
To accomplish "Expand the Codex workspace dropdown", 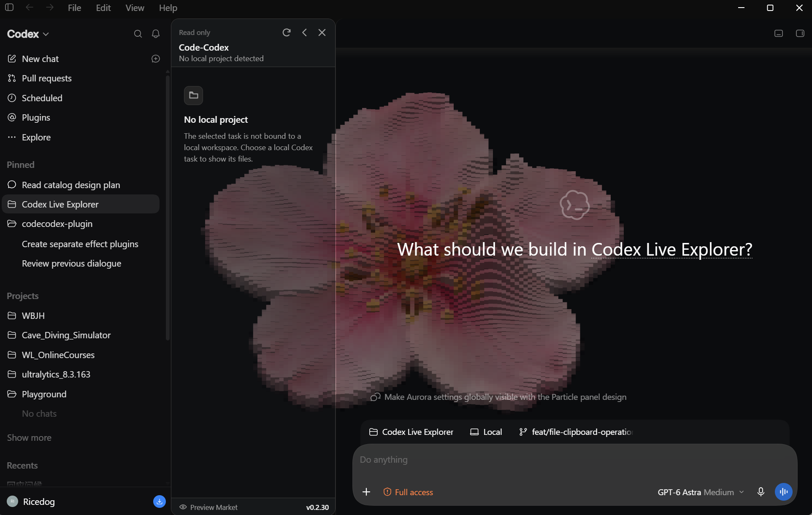I will coord(28,34).
